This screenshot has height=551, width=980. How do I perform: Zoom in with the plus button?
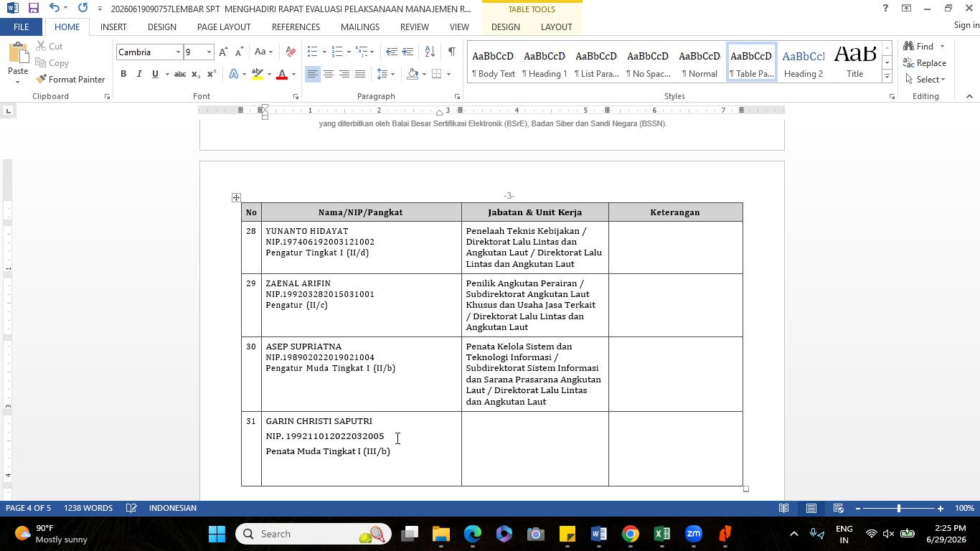[941, 509]
